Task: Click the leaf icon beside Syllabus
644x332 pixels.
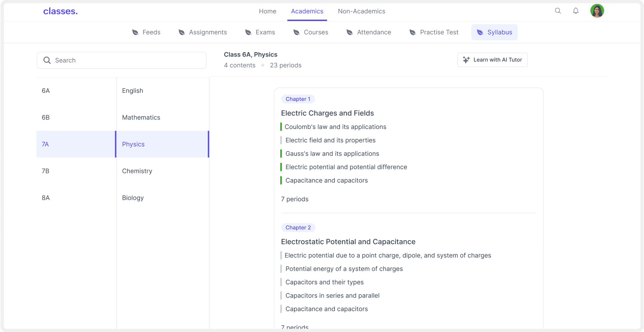Action: tap(480, 32)
